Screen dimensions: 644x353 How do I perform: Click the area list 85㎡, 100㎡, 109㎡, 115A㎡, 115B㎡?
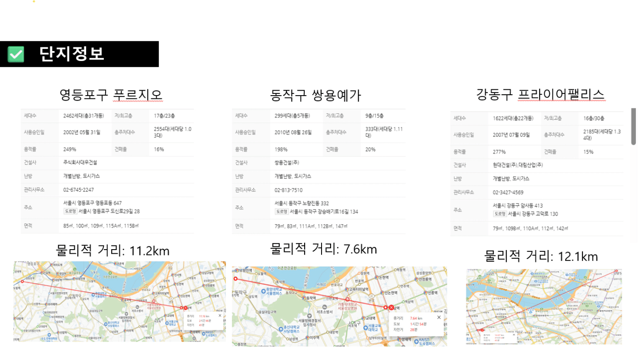tap(101, 226)
